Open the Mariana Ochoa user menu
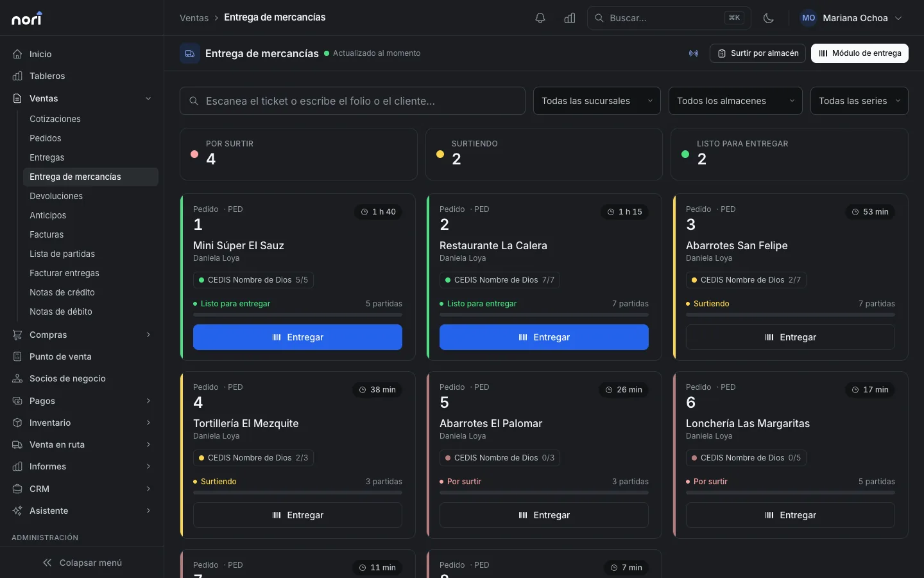The width and height of the screenshot is (924, 578). (x=851, y=18)
